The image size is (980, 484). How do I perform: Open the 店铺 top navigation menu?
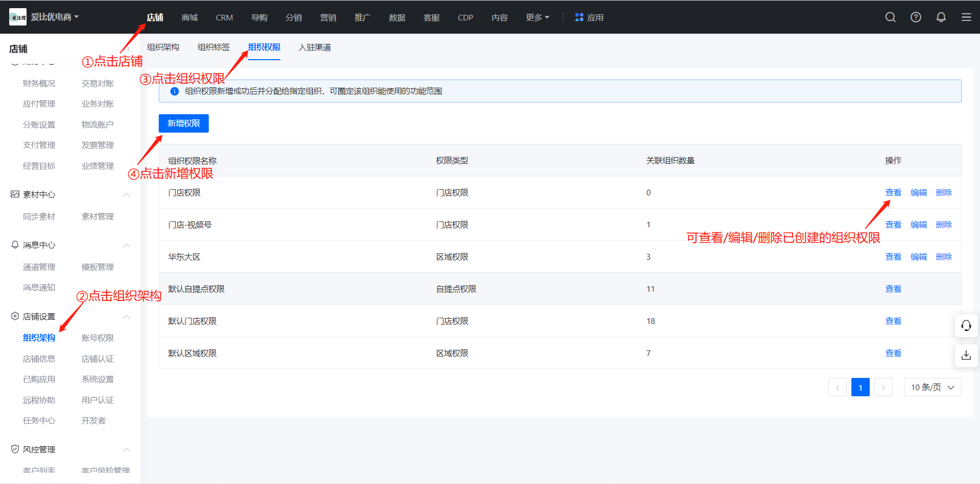pos(155,17)
